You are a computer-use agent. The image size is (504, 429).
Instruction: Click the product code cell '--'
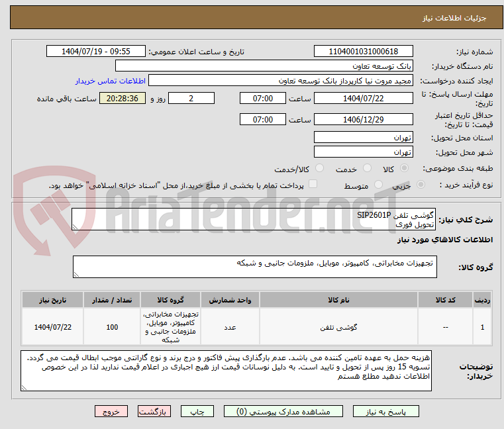coord(445,327)
